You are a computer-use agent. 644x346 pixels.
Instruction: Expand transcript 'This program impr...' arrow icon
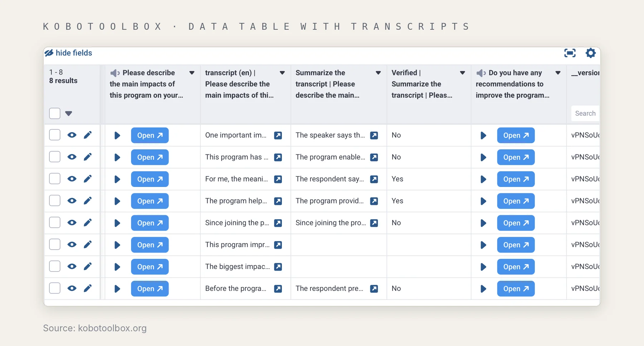point(278,245)
